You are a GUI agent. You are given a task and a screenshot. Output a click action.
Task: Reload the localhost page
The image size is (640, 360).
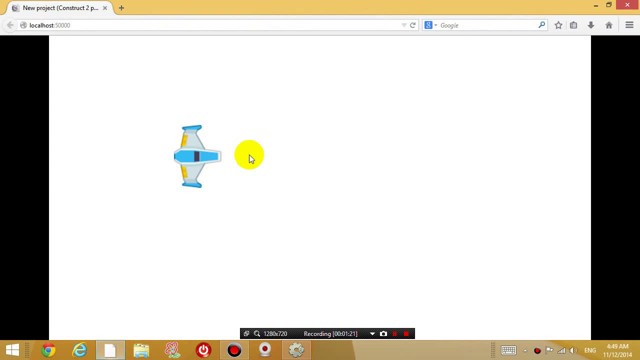pos(413,25)
